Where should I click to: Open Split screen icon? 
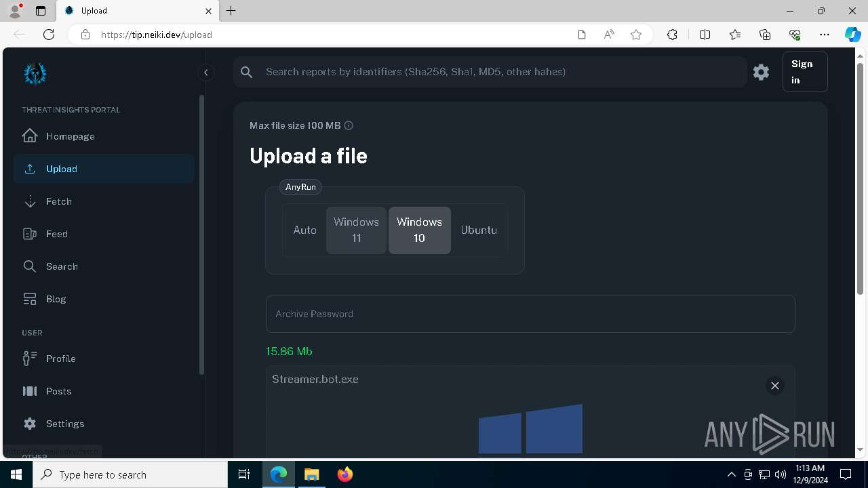click(x=705, y=35)
